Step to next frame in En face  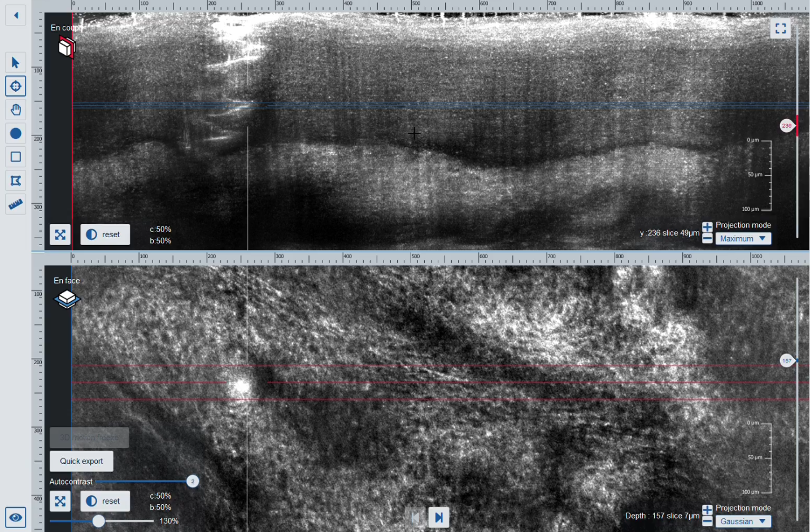tap(439, 517)
